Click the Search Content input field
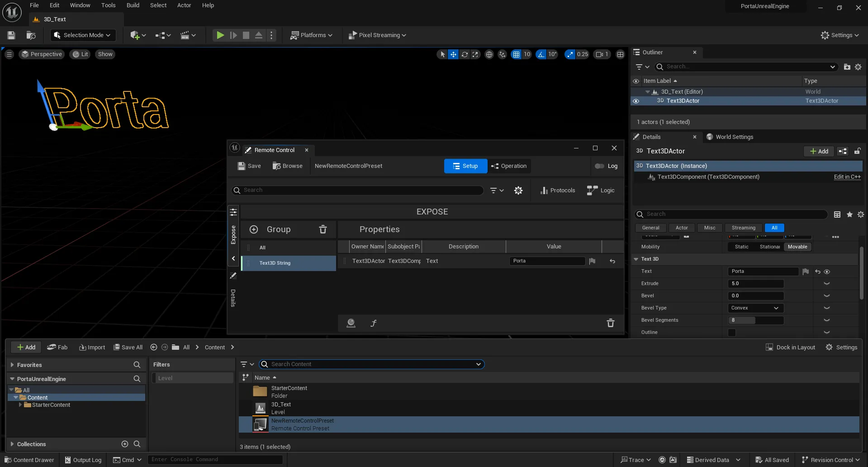The width and height of the screenshot is (868, 467). point(371,364)
